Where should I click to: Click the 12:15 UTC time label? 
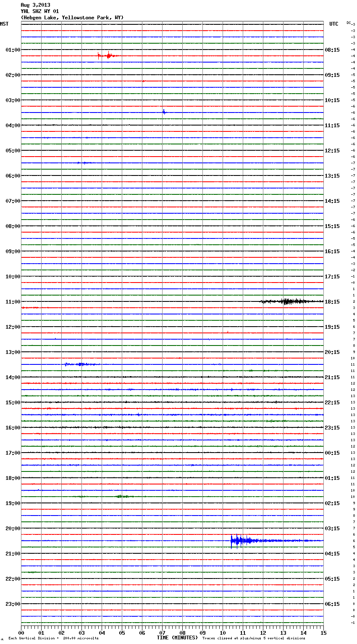(x=332, y=151)
